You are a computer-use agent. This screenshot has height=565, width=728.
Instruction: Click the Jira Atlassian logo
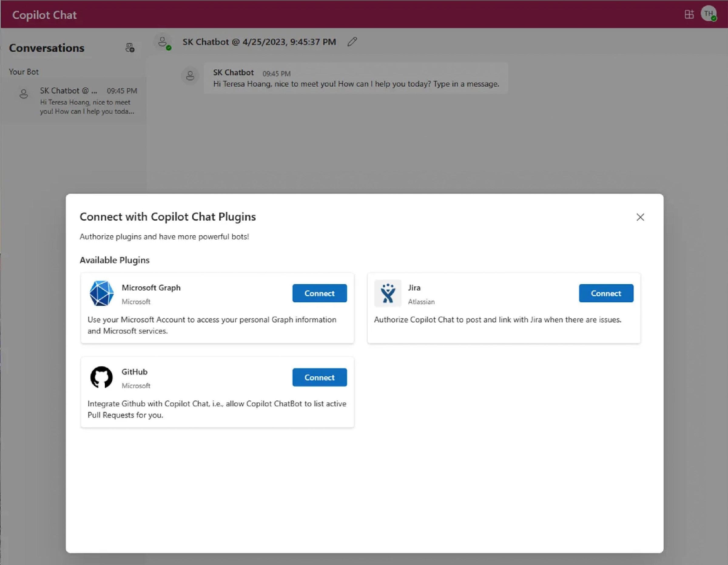(x=388, y=293)
